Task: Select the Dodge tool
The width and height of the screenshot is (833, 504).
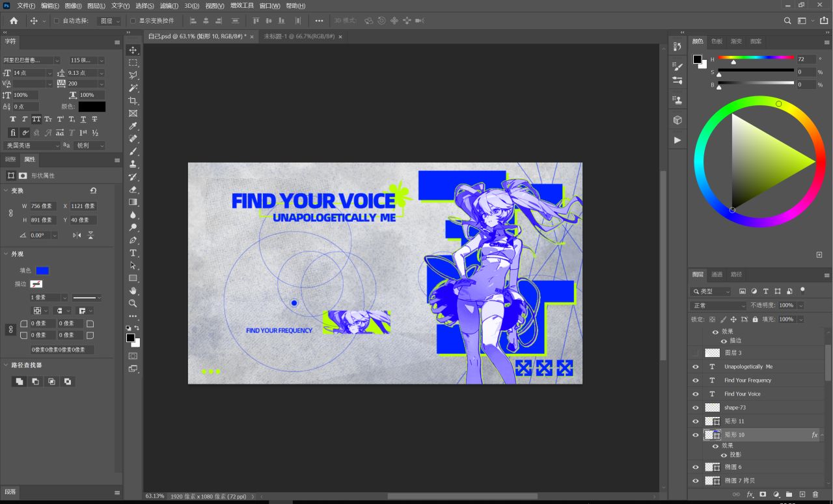Action: pos(133,228)
